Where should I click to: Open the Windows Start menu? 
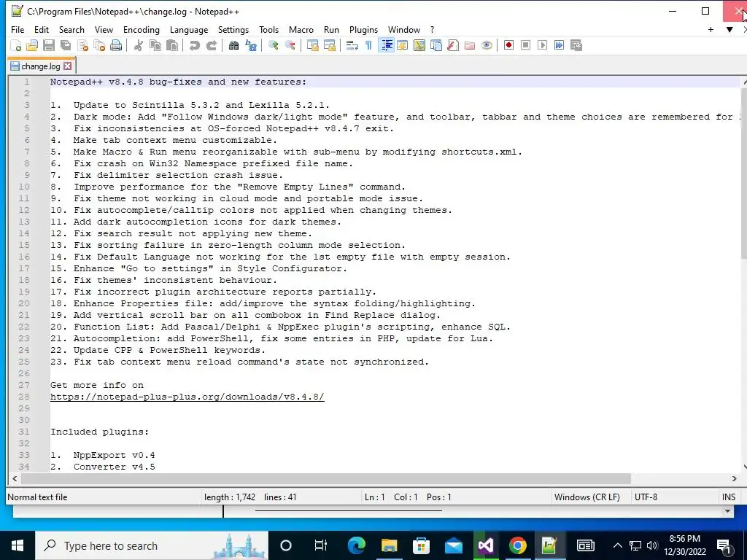tap(18, 545)
